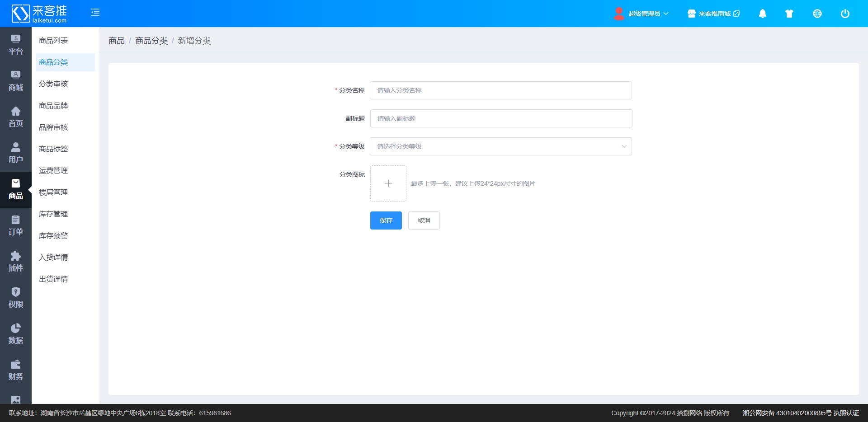Open the notification bell

762,14
